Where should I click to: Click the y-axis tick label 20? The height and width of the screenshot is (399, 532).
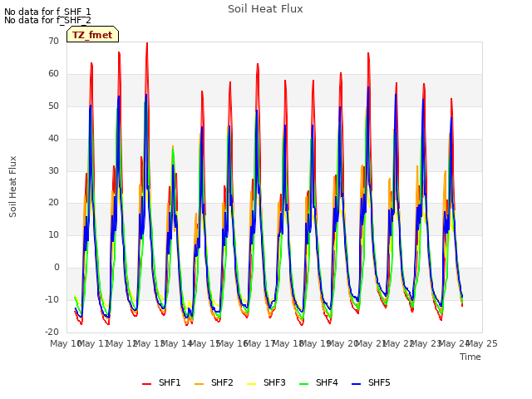coord(53,203)
